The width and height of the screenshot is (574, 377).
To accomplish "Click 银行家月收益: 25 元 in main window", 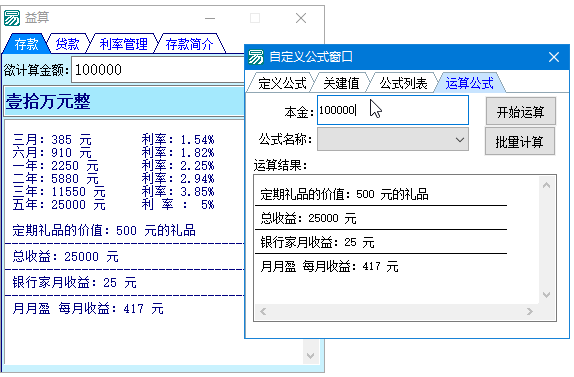I will tap(74, 283).
